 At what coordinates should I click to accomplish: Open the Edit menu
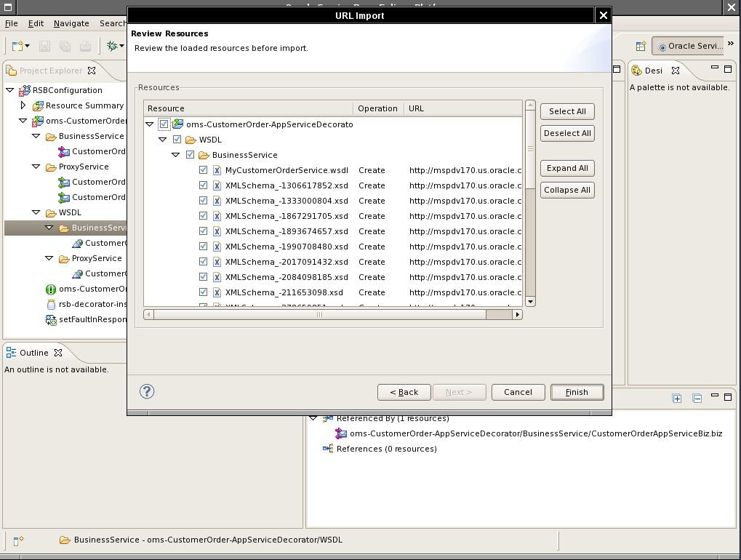coord(36,23)
